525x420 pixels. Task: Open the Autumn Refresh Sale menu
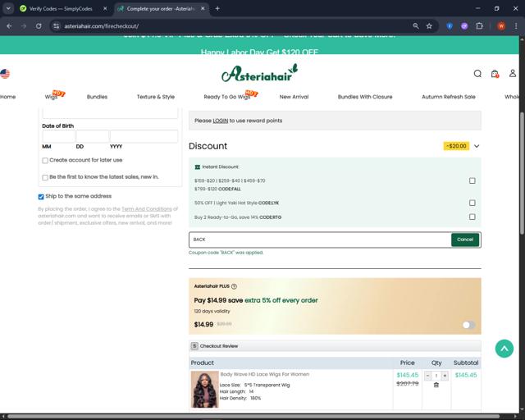click(x=449, y=97)
